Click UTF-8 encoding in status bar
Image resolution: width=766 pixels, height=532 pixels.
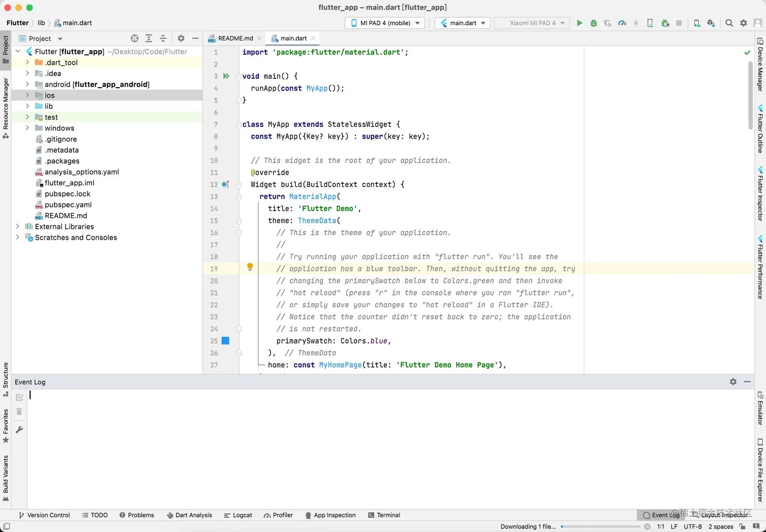pyautogui.click(x=693, y=526)
